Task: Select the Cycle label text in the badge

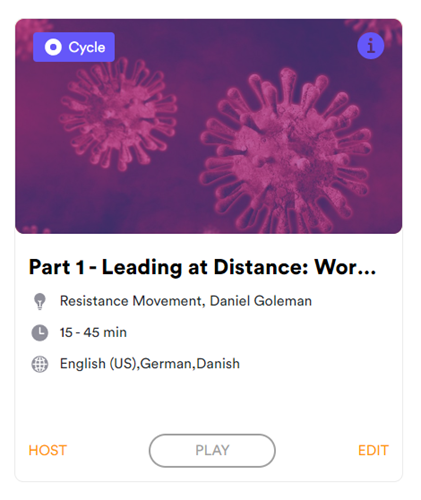Action: (x=87, y=48)
